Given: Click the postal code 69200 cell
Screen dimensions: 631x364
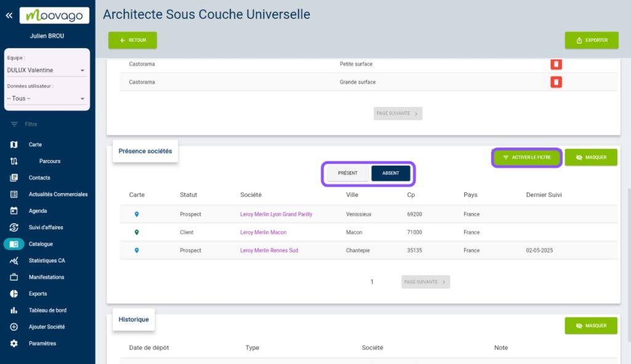Looking at the screenshot, I should pos(415,214).
